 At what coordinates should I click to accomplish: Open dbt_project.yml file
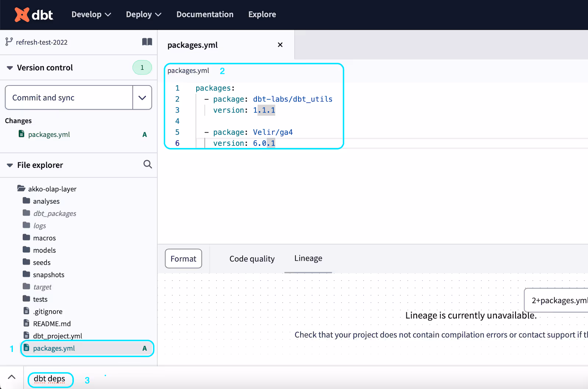[58, 336]
